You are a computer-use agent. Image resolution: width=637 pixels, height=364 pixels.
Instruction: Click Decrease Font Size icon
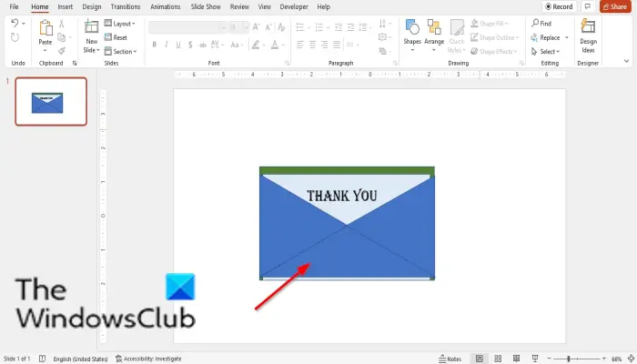click(x=268, y=27)
